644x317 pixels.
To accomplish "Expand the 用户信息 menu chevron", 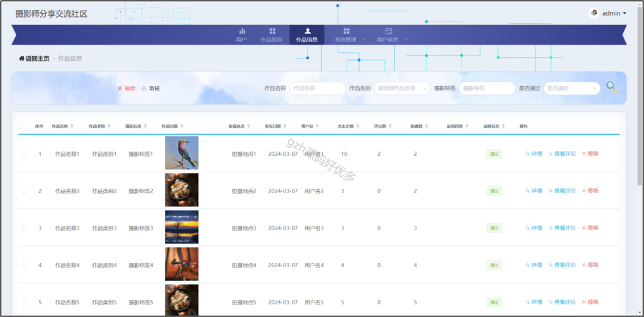I will [x=406, y=40].
